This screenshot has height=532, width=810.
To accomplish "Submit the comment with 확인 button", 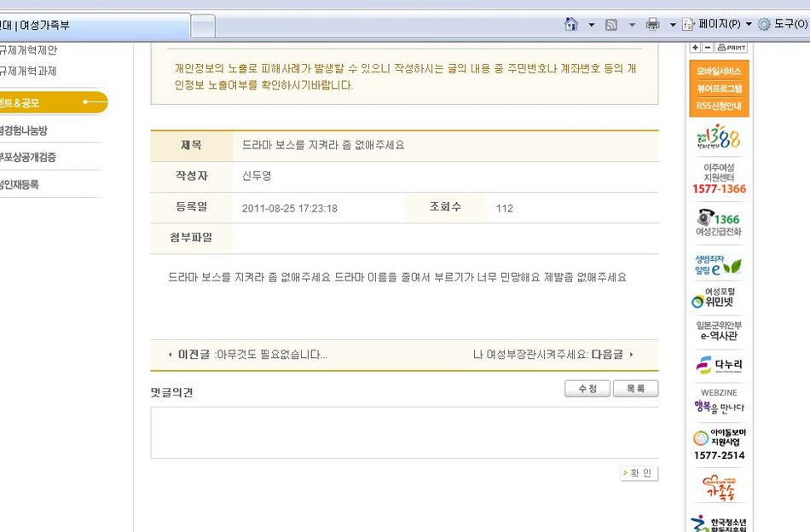I will tap(639, 473).
